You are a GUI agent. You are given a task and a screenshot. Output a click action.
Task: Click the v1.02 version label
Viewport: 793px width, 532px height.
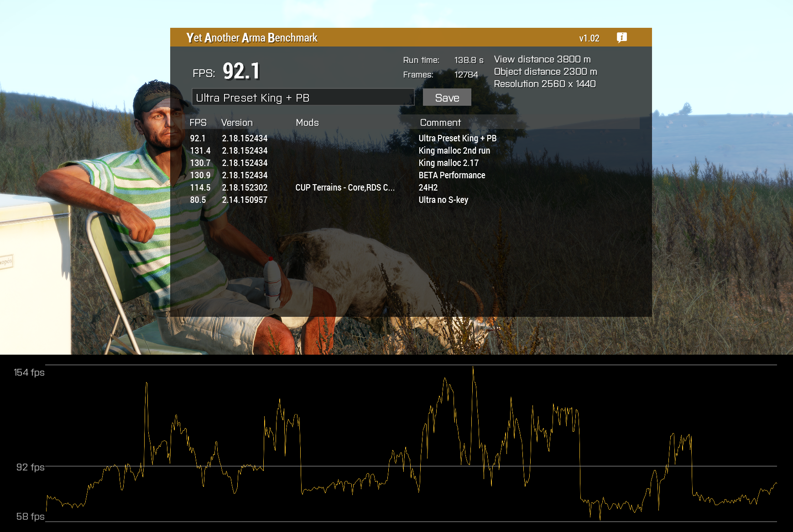(x=589, y=38)
